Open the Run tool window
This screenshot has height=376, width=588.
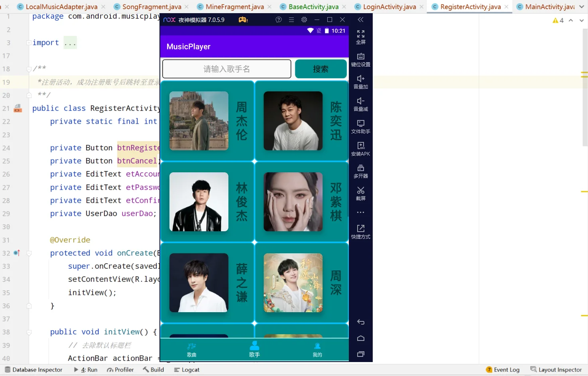click(x=86, y=370)
